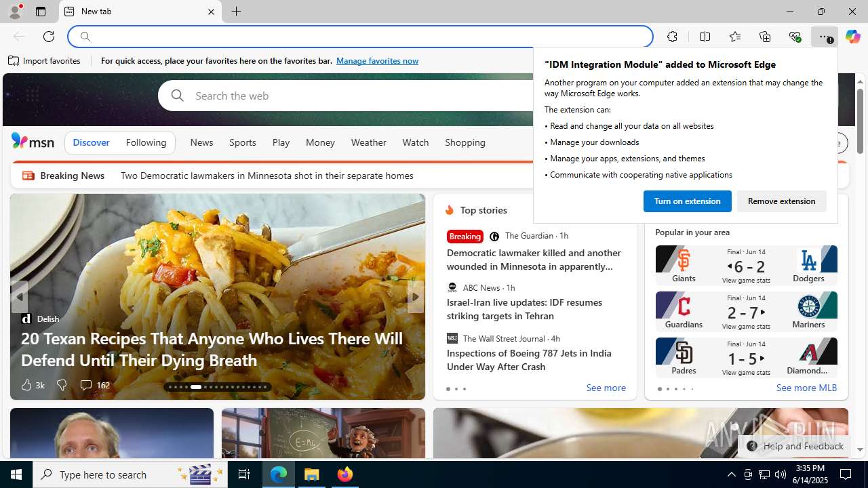Open Giants vs Dodgers game stats
Image resolution: width=868 pixels, height=488 pixels.
click(746, 280)
